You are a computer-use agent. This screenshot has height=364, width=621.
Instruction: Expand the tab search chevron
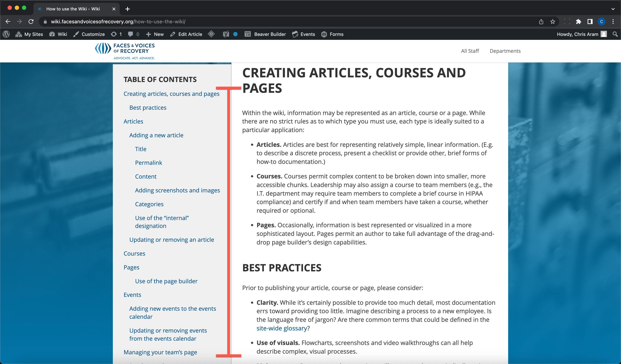613,9
